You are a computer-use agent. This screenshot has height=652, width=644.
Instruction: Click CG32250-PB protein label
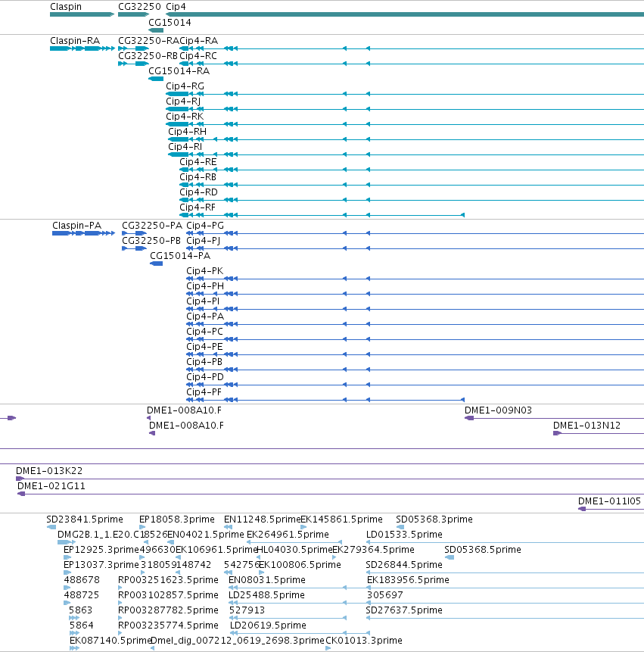point(151,241)
